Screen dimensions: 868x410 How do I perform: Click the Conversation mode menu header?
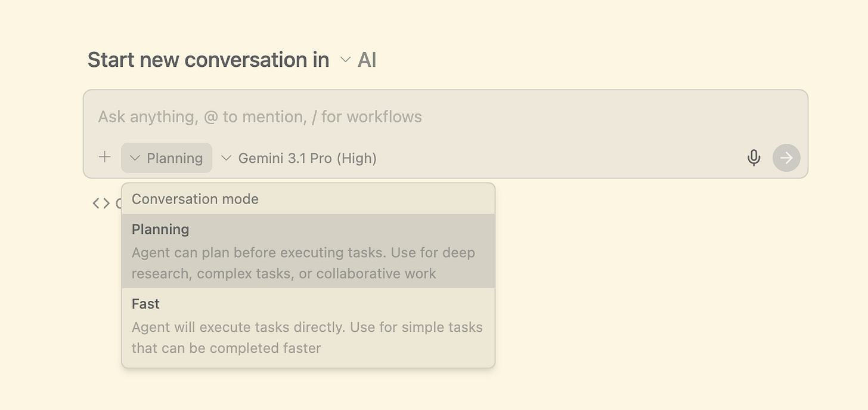point(195,199)
